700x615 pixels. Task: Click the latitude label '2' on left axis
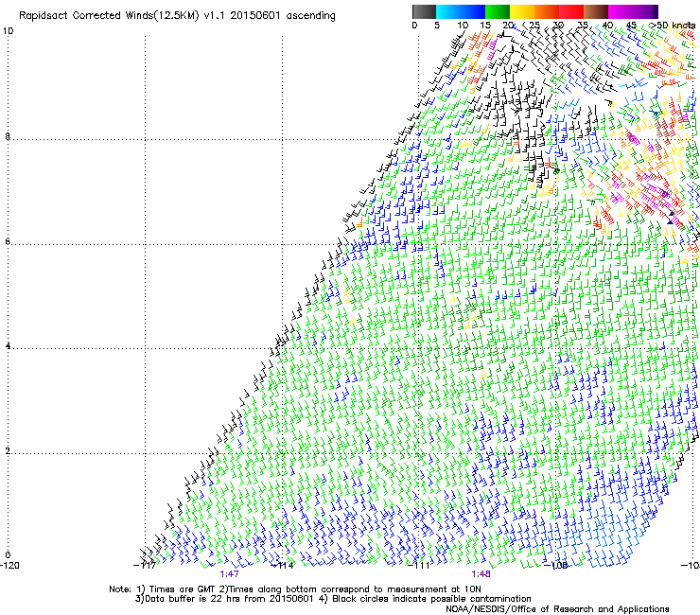pos(8,451)
